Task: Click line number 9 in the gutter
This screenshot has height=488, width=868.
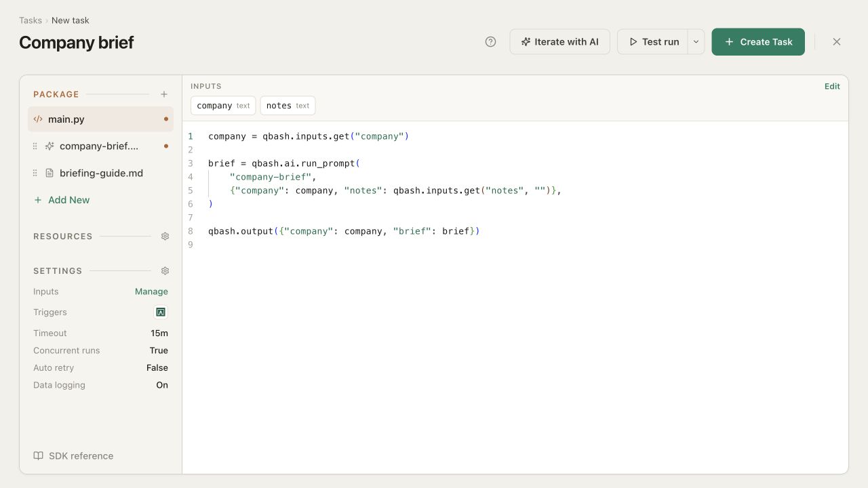Action: click(191, 245)
